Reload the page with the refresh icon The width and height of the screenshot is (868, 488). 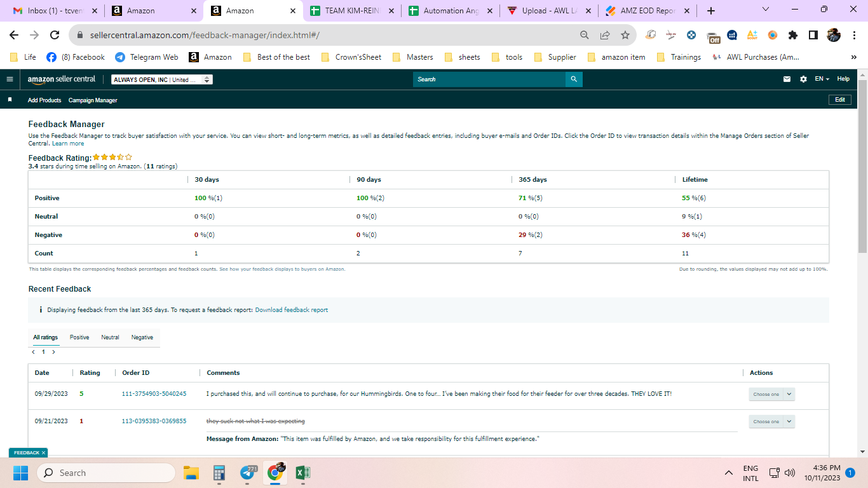point(55,35)
